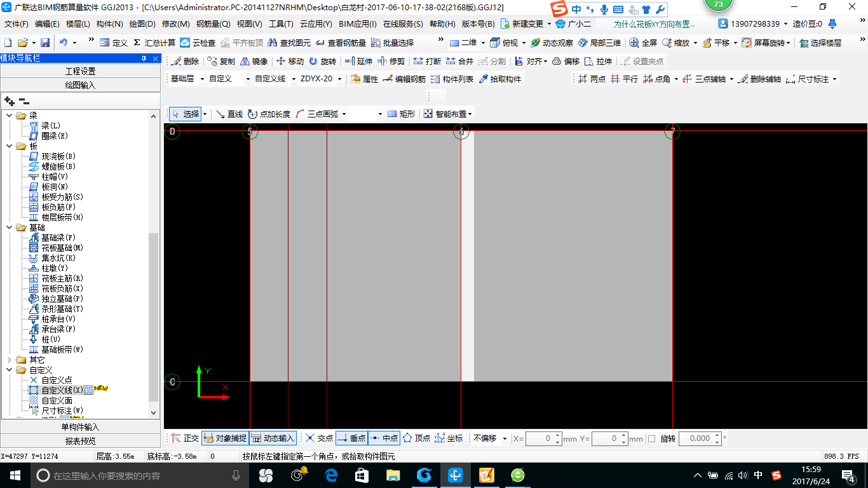Click 工程设置 project settings button
This screenshot has height=488, width=868.
tap(80, 71)
